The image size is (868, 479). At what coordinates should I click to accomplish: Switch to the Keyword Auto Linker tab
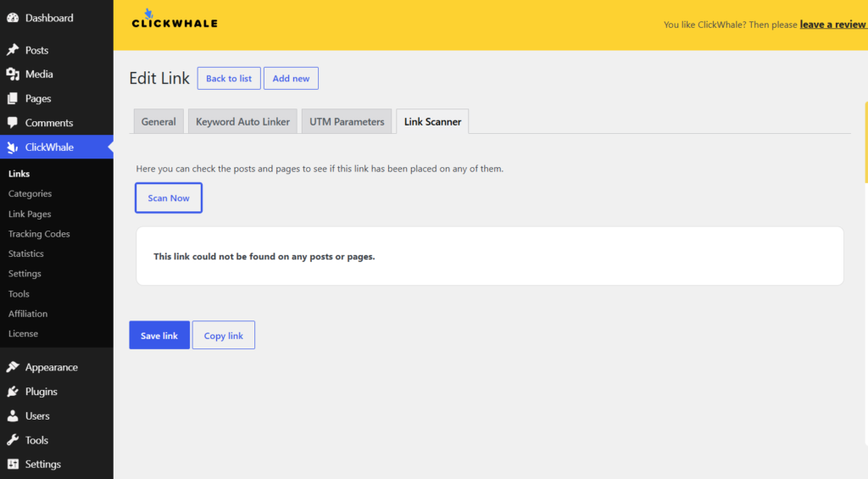pyautogui.click(x=242, y=121)
